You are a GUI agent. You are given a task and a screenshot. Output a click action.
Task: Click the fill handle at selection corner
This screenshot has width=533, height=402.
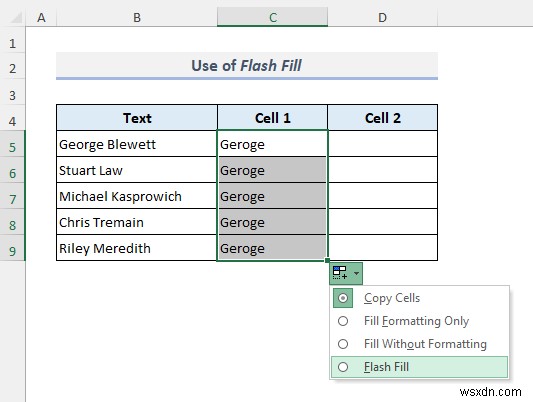tap(327, 260)
